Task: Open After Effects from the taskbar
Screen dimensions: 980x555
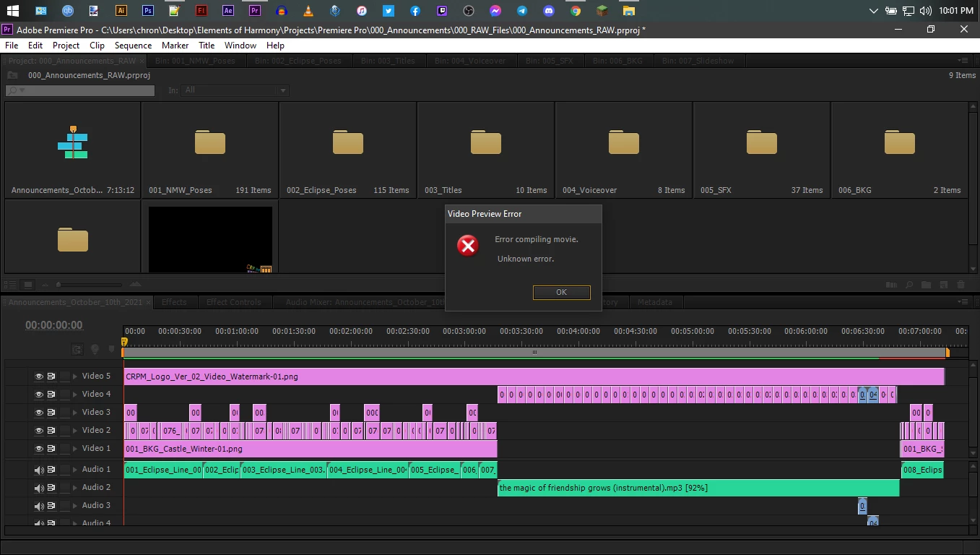Action: [228, 11]
